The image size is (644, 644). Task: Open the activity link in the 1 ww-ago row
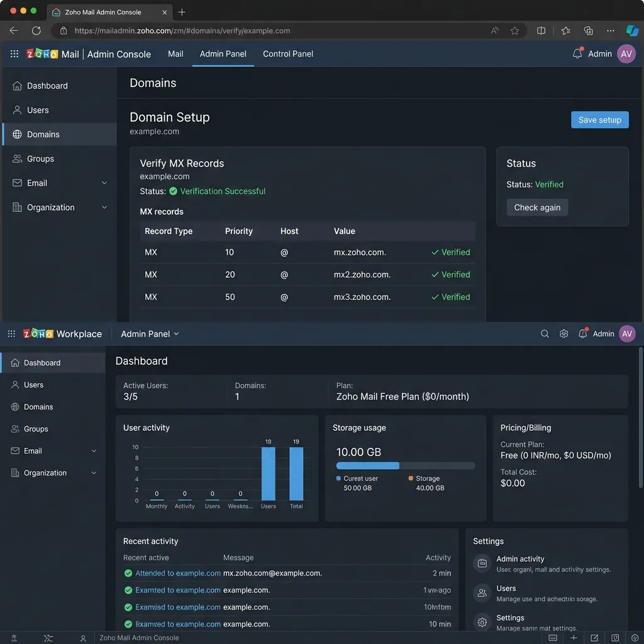point(178,590)
